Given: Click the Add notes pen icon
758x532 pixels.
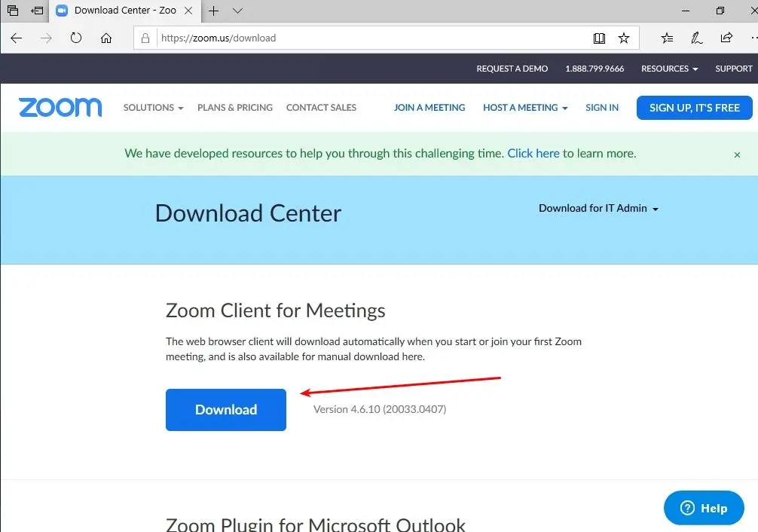Looking at the screenshot, I should [697, 38].
